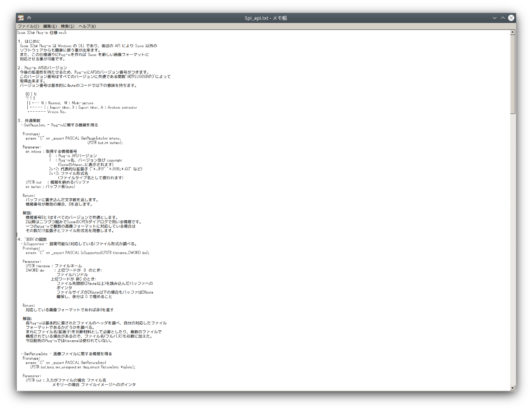Open the ファイル(F) menu
The height and width of the screenshot is (410, 532).
pos(28,26)
